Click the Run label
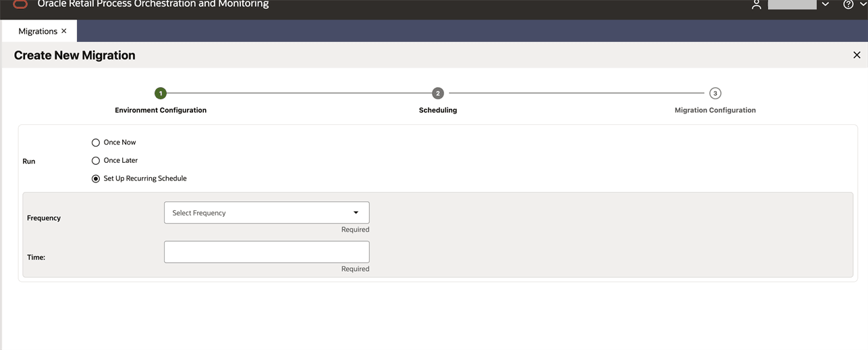868x350 pixels. [x=29, y=161]
